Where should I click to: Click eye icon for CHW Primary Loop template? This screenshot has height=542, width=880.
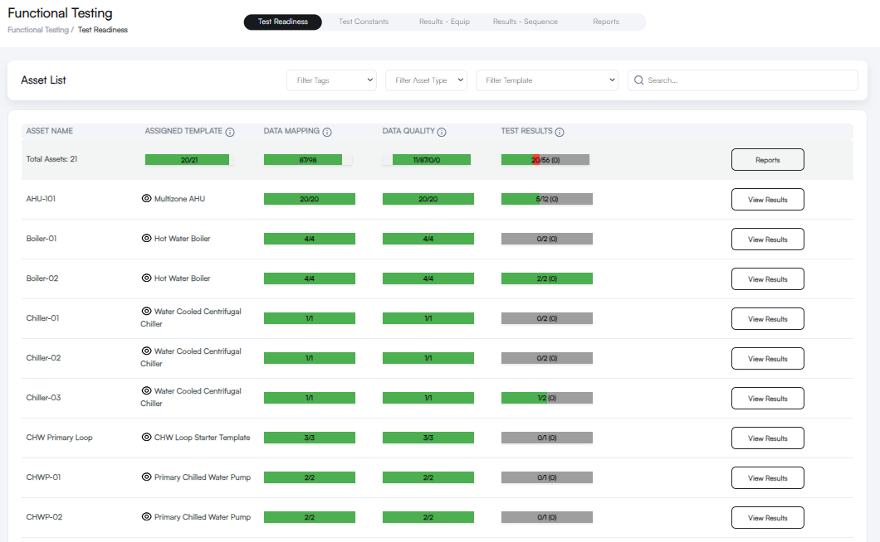[x=146, y=437]
